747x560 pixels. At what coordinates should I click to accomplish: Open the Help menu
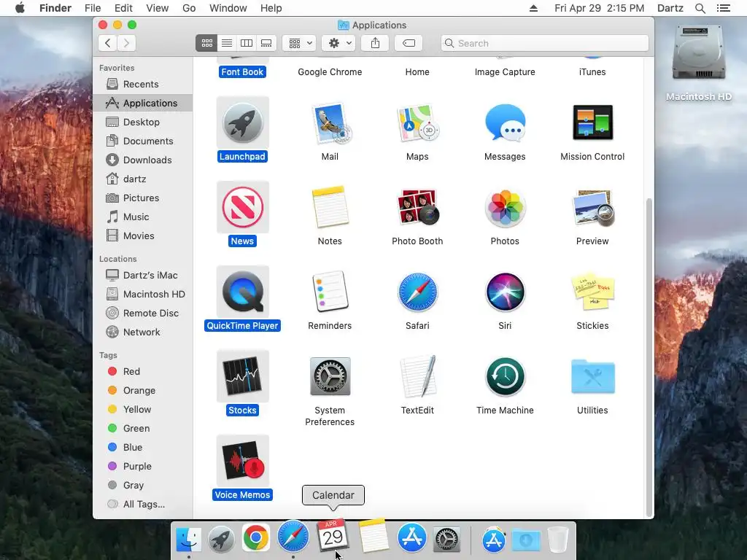[271, 8]
